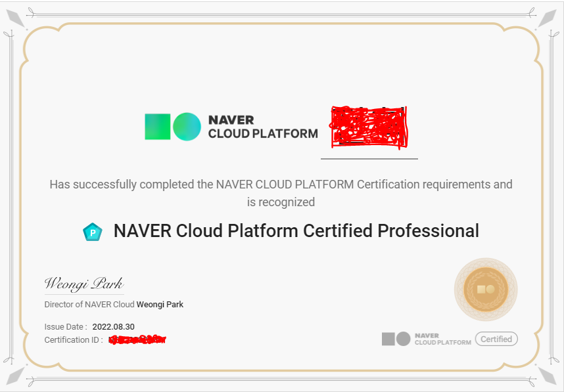The image size is (564, 392).
Task: Select the NAVER Cloud Platform Certified Professional title
Action: (x=296, y=230)
